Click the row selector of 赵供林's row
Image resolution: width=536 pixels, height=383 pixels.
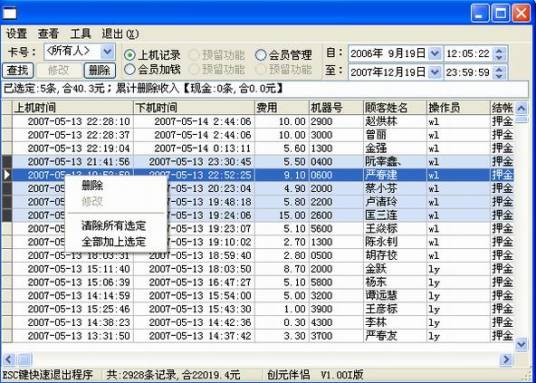pyautogui.click(x=6, y=121)
